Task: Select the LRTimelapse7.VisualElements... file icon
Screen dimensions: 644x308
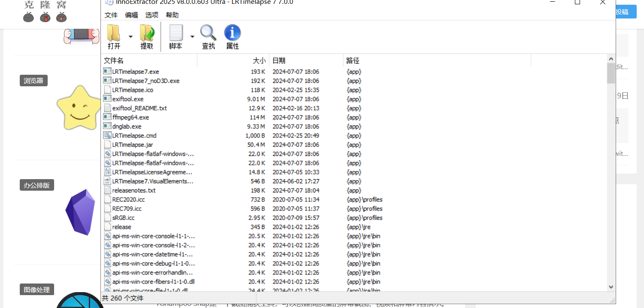Action: click(x=107, y=181)
